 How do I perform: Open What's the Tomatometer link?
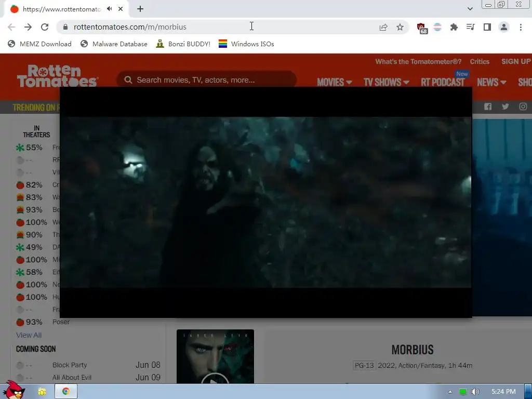[418, 62]
